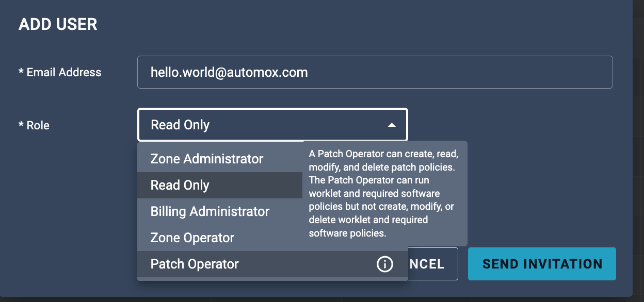Click the Add User heading
Image resolution: width=644 pixels, height=302 pixels.
(x=58, y=24)
